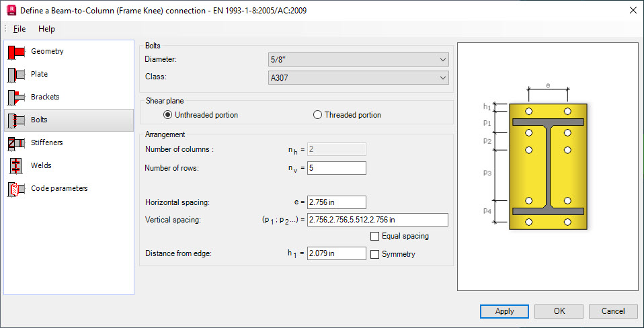Click the Number of rows input field

[x=336, y=168]
